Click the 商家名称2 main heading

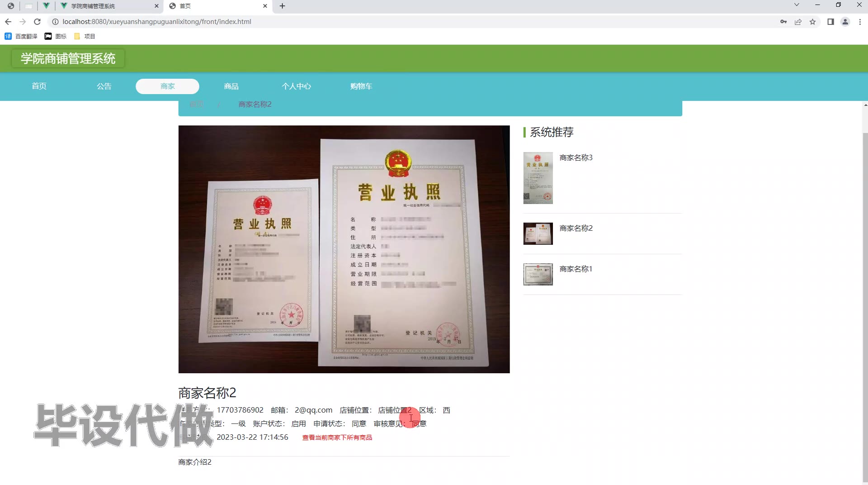(207, 393)
